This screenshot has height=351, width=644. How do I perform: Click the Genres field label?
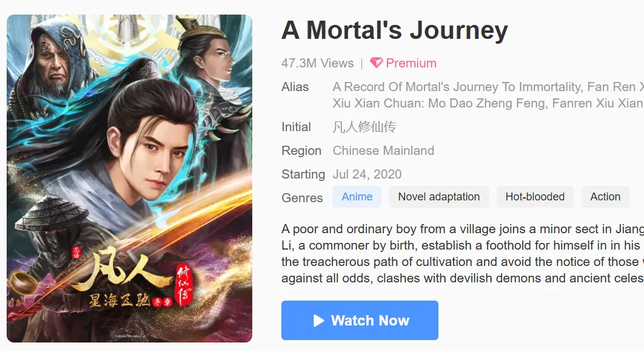pyautogui.click(x=302, y=198)
